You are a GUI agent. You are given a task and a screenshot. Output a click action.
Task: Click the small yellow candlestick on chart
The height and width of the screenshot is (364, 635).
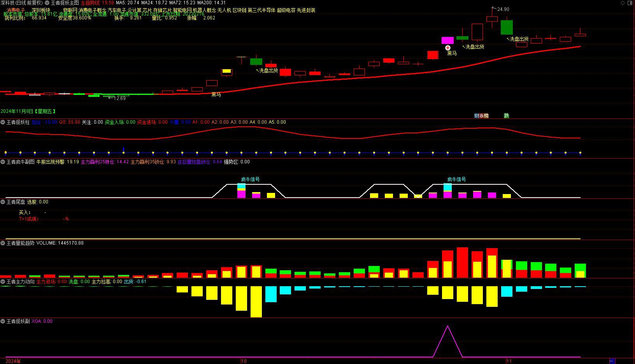coord(226,71)
